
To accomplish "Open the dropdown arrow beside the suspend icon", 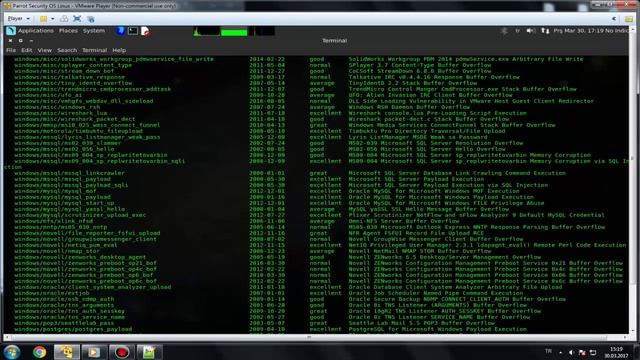I will (x=52, y=19).
